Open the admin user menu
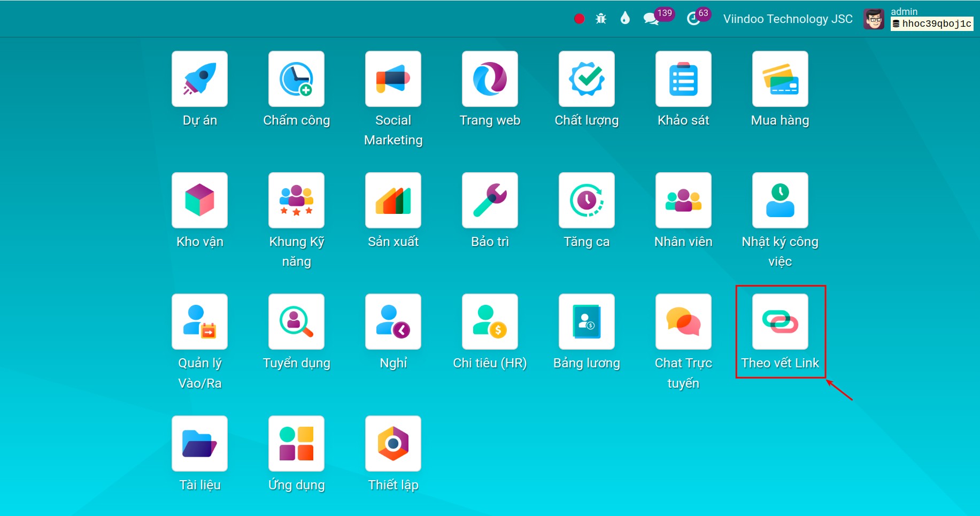980x516 pixels. tap(919, 19)
